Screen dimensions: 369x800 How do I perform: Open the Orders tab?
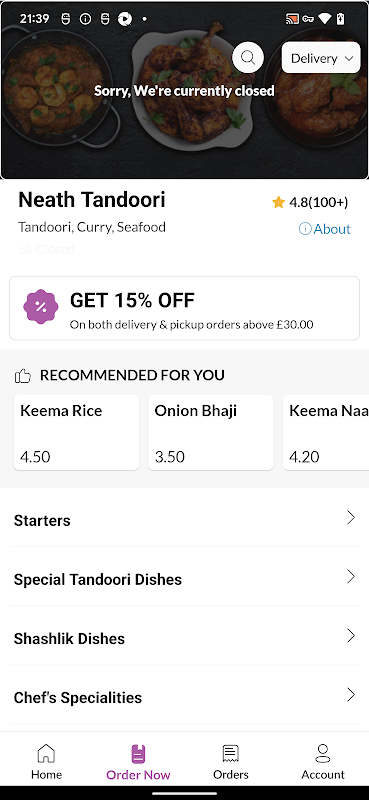click(x=231, y=762)
